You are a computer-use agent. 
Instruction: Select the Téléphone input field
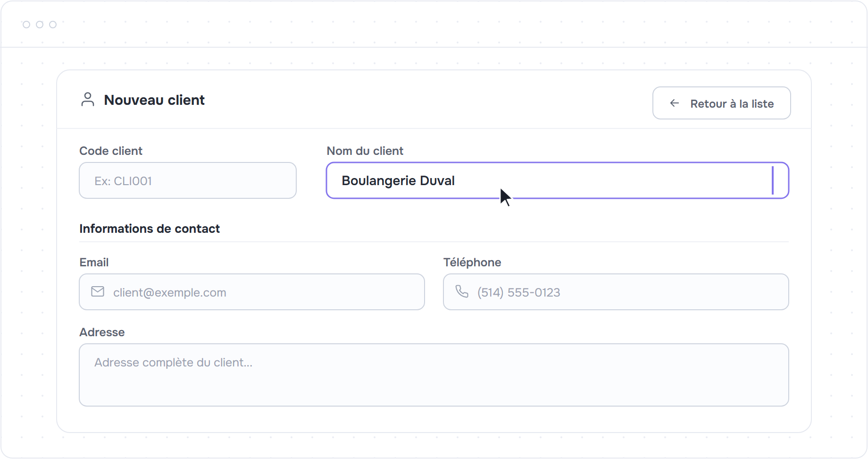click(x=616, y=292)
